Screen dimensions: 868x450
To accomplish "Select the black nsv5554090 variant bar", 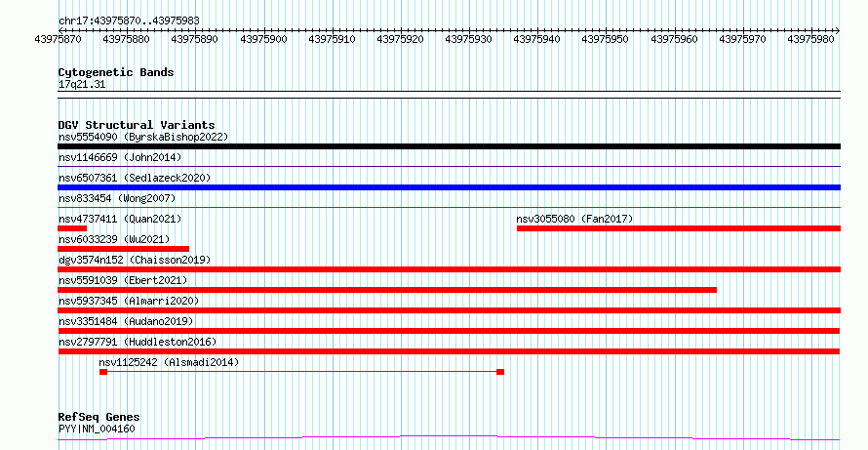I will (449, 146).
